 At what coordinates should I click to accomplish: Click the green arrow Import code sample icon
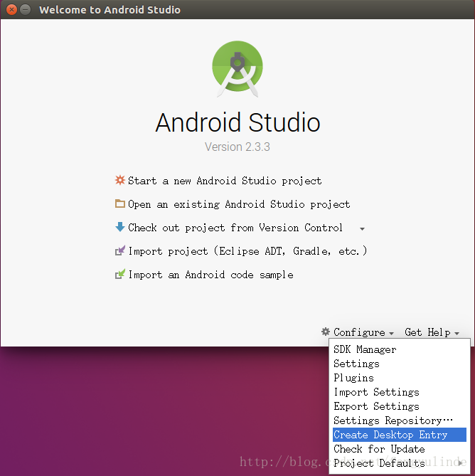pos(119,274)
